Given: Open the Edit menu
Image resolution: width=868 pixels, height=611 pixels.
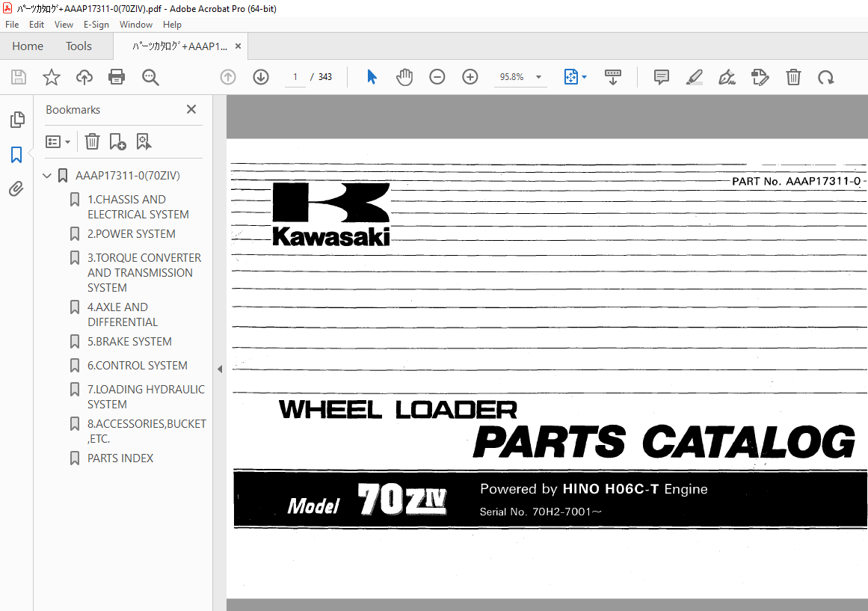Looking at the screenshot, I should point(37,25).
